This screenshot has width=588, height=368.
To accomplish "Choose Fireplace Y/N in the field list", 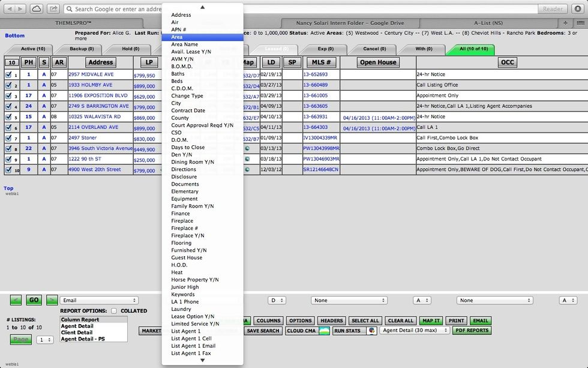I will click(x=203, y=235).
